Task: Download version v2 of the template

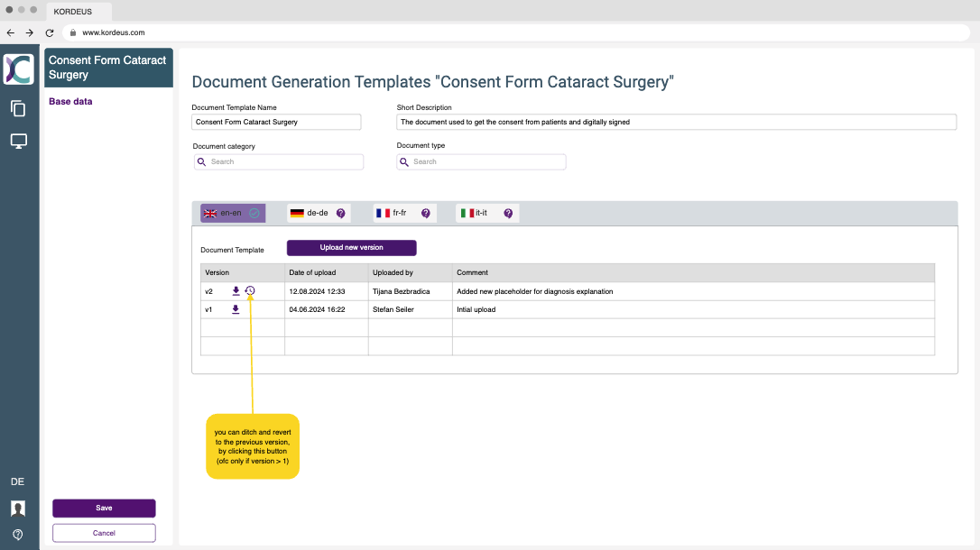Action: click(236, 291)
